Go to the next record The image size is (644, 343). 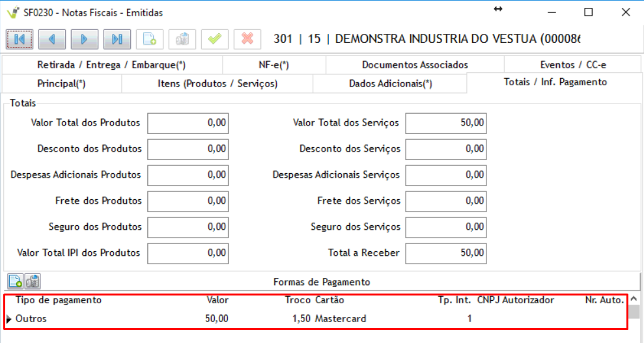coord(85,39)
